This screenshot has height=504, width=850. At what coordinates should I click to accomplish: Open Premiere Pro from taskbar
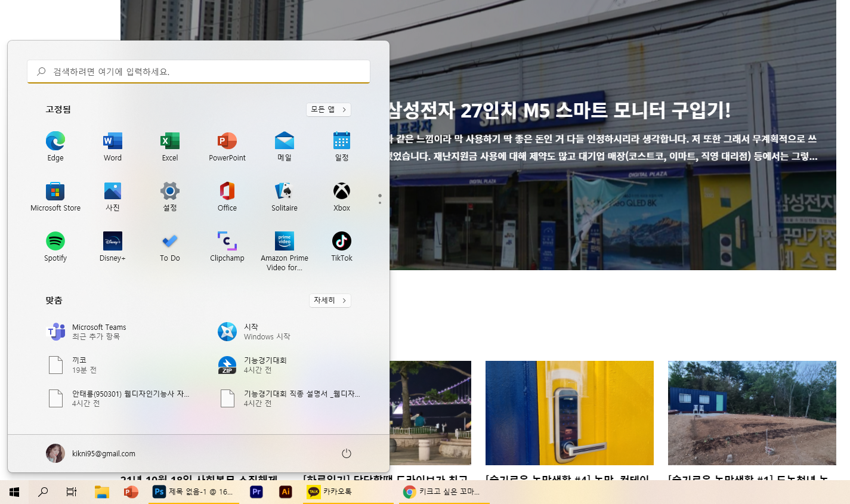tap(256, 492)
